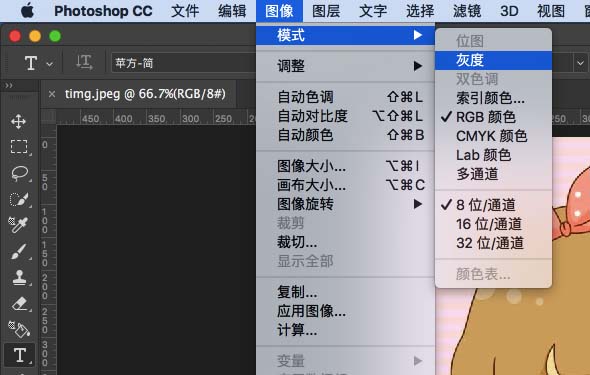The image size is (590, 375).
Task: Select the Move tool
Action: (18, 121)
